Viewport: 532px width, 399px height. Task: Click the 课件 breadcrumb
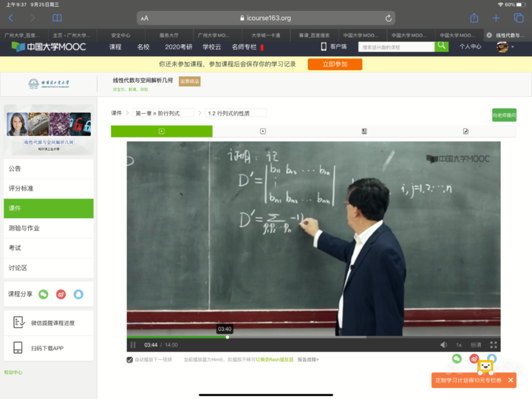point(117,113)
